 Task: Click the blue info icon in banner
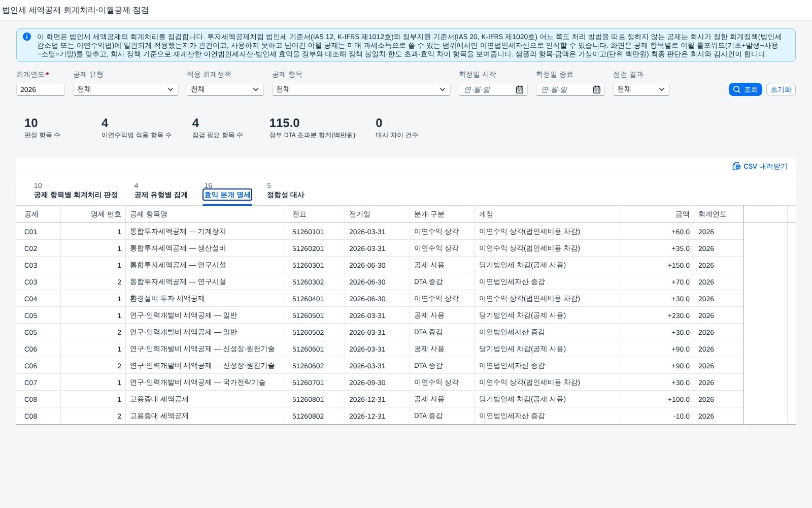(x=27, y=37)
